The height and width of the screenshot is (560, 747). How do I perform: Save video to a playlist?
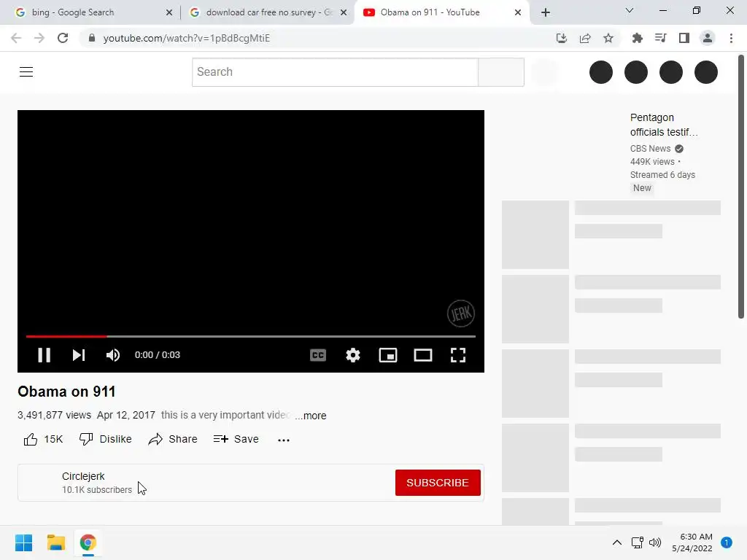click(236, 439)
